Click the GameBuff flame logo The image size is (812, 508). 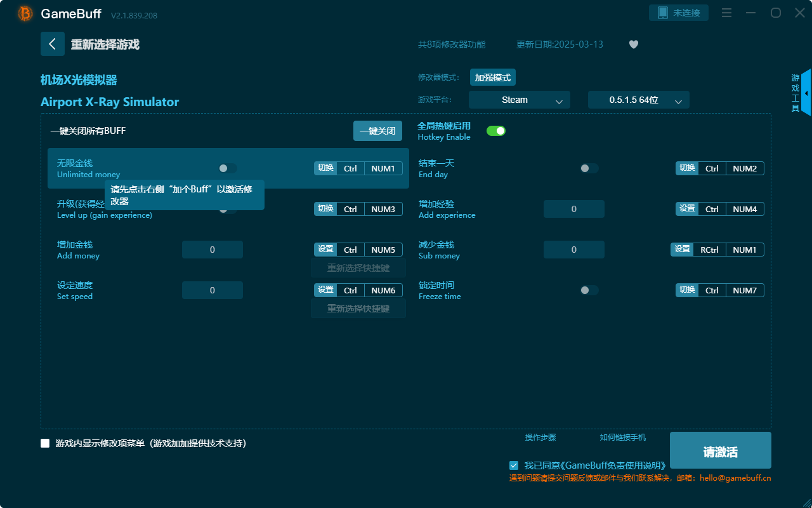24,13
